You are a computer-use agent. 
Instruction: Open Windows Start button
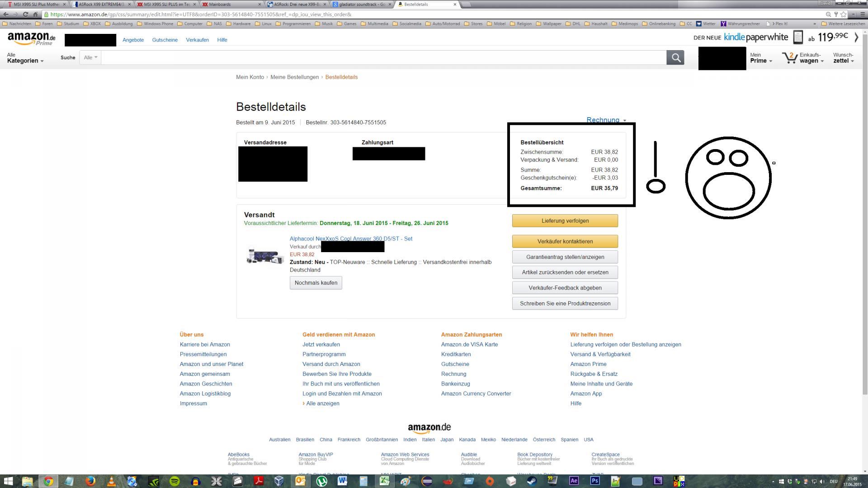point(8,481)
